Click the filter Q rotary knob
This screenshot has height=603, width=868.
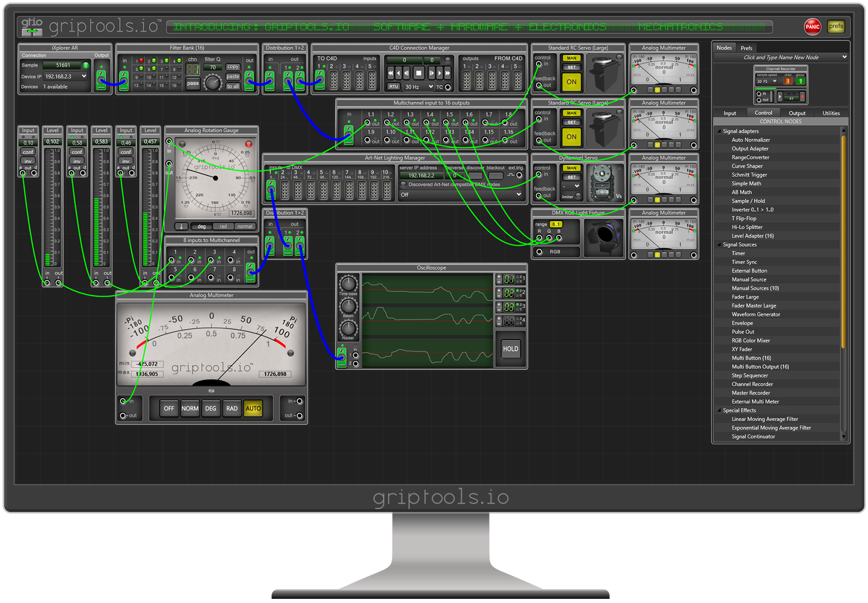(213, 82)
